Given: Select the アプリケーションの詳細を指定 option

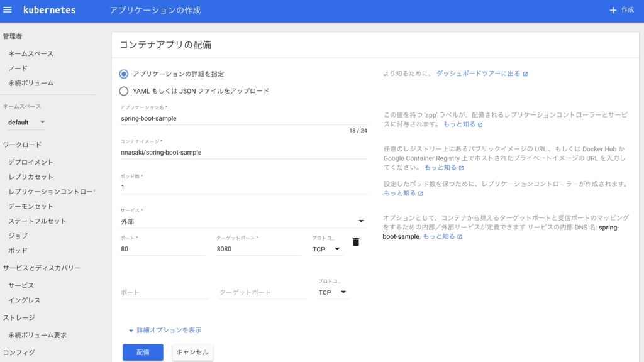Looking at the screenshot, I should click(x=123, y=74).
